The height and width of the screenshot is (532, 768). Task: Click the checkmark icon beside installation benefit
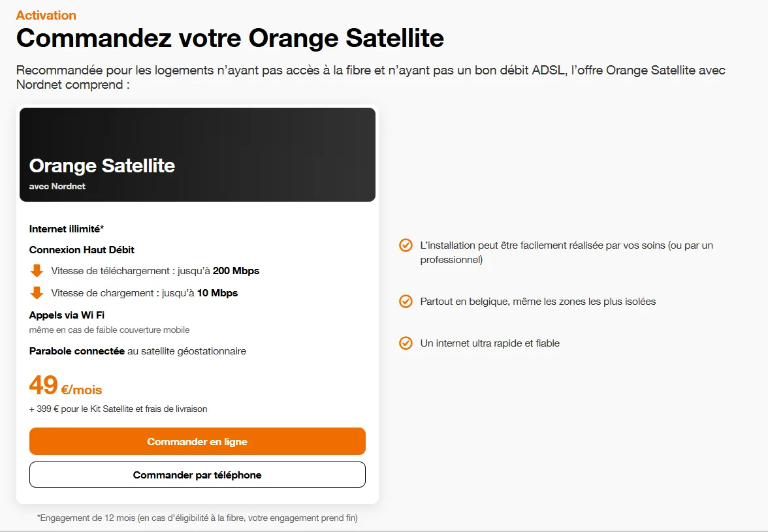pos(406,245)
